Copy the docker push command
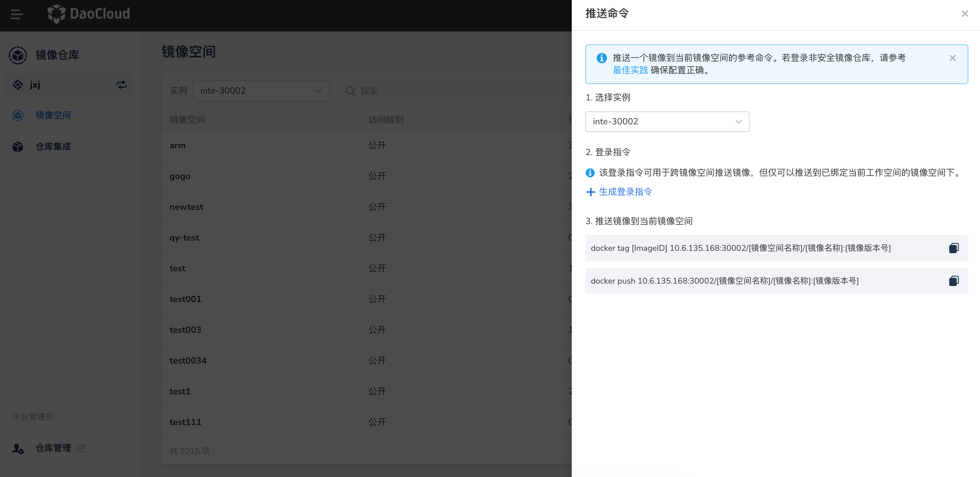980x477 pixels. point(954,281)
